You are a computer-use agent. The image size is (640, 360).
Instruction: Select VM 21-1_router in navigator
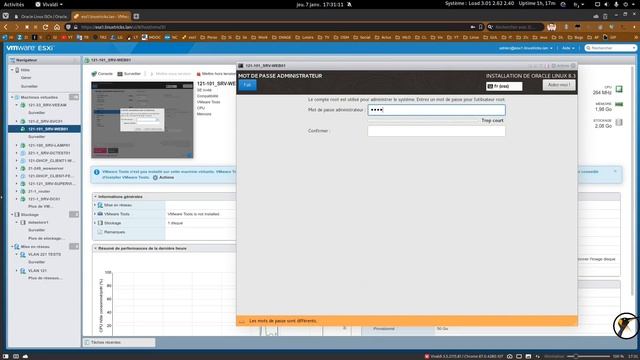tap(39, 191)
